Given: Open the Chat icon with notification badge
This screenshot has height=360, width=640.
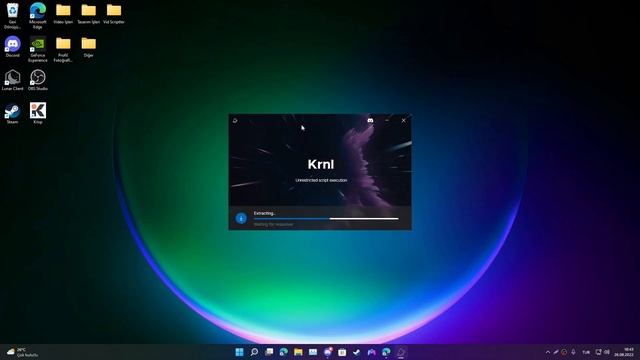Looking at the screenshot, I should point(328,352).
